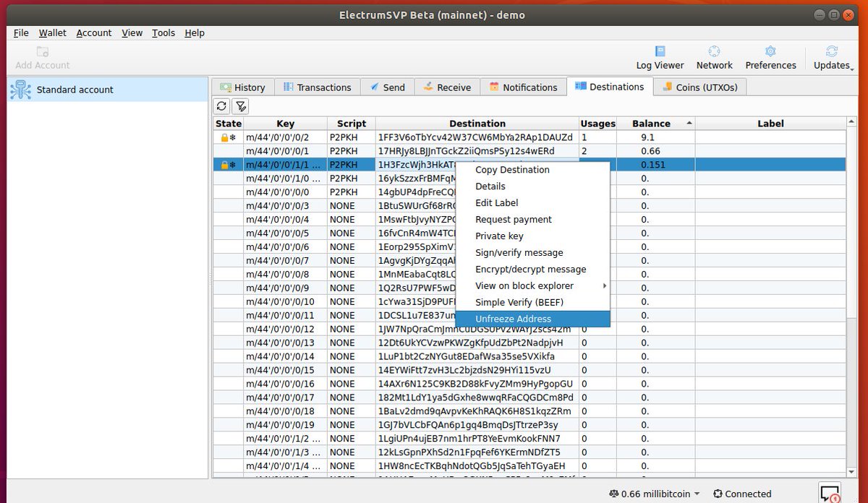This screenshot has height=503, width=868.
Task: Click the filter icon above the table
Action: [241, 106]
